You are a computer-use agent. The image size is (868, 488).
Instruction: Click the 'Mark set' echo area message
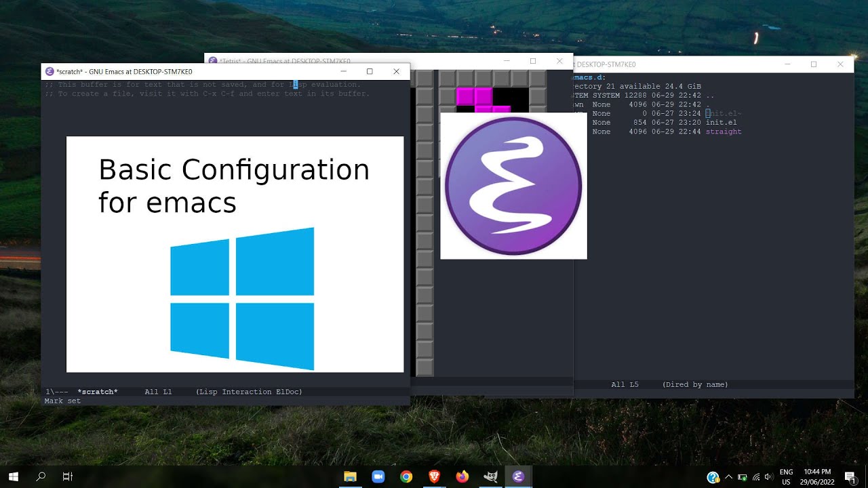[x=62, y=401]
